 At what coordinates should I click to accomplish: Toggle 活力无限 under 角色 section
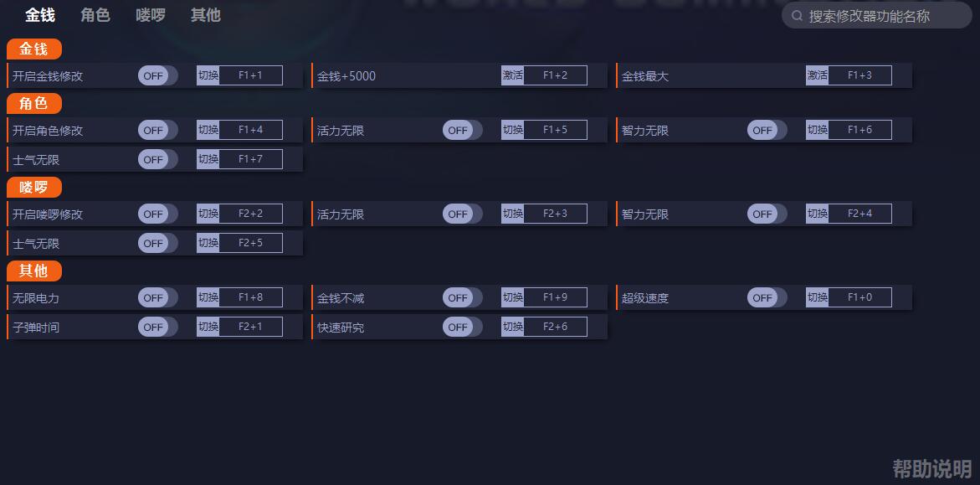click(x=463, y=130)
